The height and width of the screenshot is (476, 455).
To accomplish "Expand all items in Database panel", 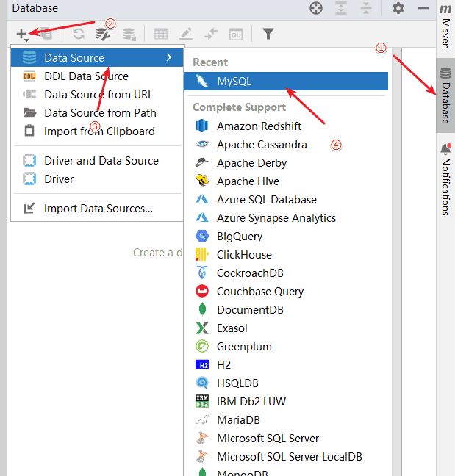I will [x=340, y=8].
